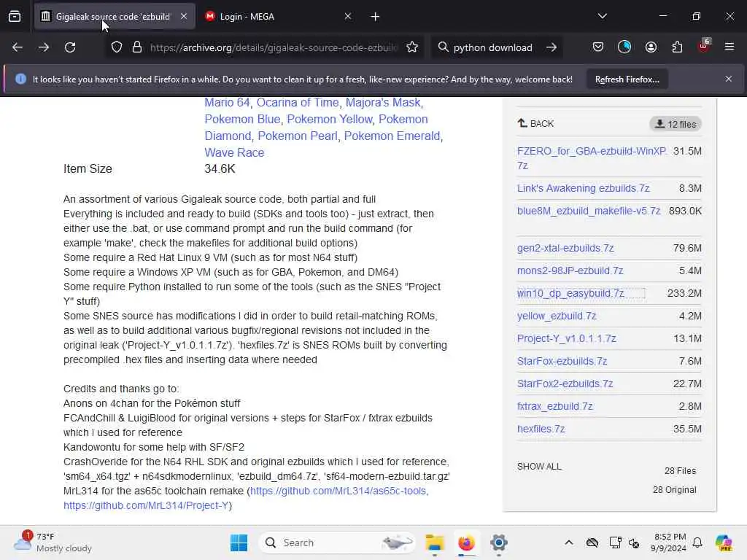Open tracking protection shield icon
Image resolution: width=747 pixels, height=560 pixels.
point(117,47)
